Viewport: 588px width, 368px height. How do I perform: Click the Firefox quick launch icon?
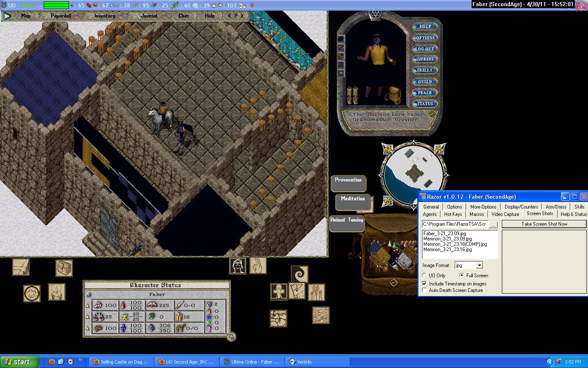pyautogui.click(x=51, y=362)
